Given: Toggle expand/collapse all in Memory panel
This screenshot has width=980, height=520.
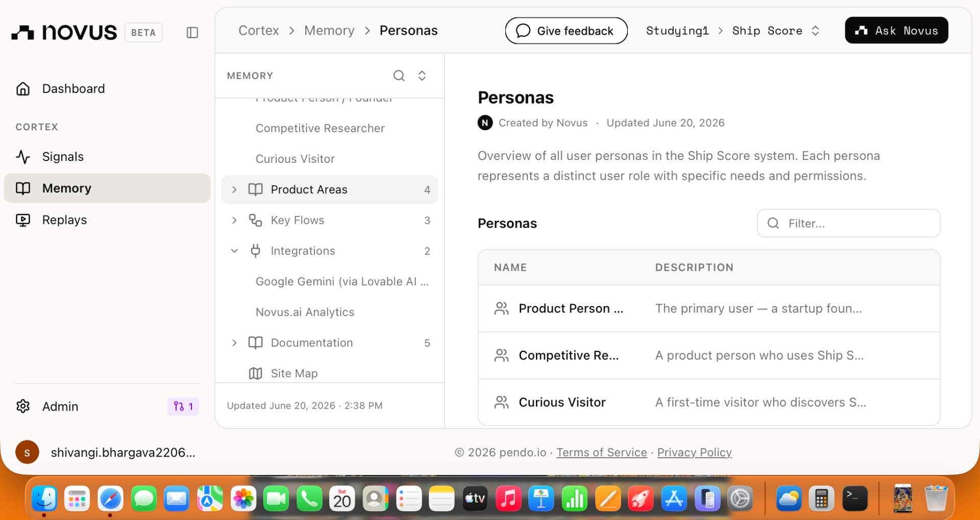Looking at the screenshot, I should tap(422, 76).
